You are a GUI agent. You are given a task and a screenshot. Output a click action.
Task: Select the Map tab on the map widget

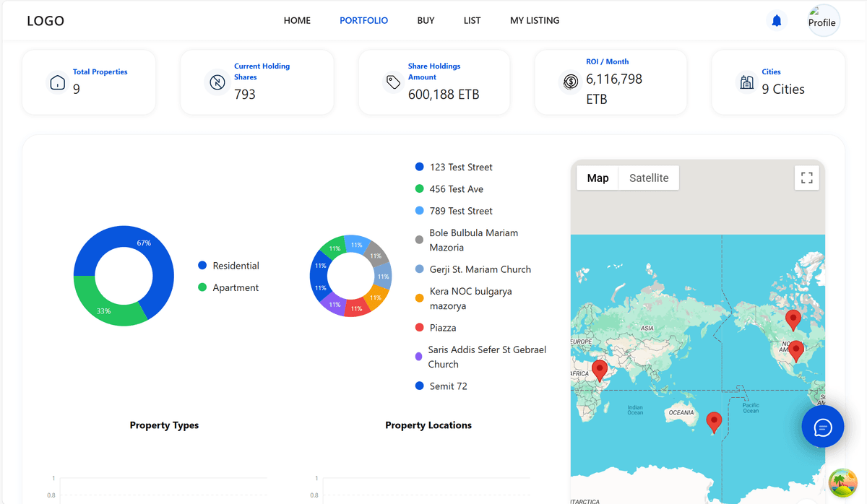(x=598, y=178)
